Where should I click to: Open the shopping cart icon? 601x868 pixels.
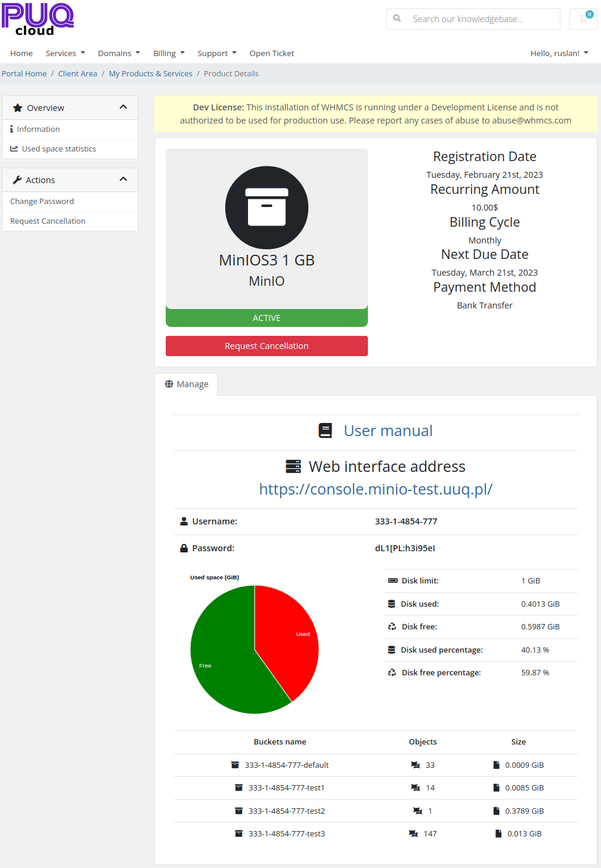pyautogui.click(x=583, y=18)
